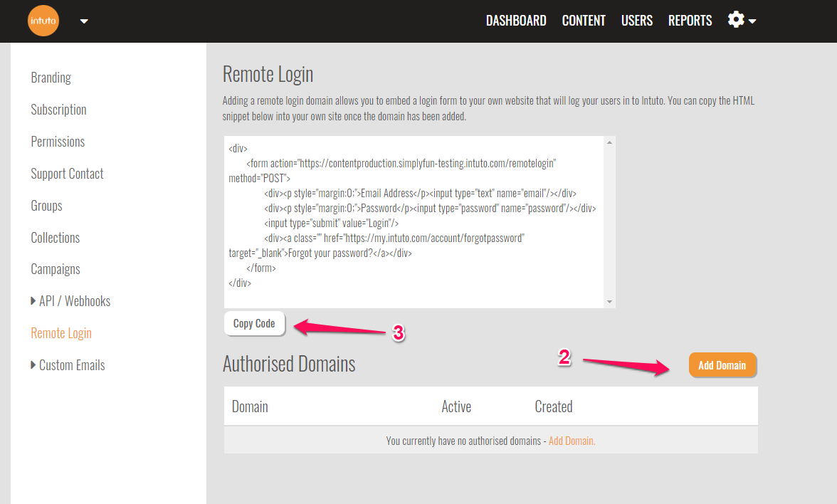This screenshot has width=837, height=504.
Task: Open the Collections page
Action: pyautogui.click(x=55, y=237)
